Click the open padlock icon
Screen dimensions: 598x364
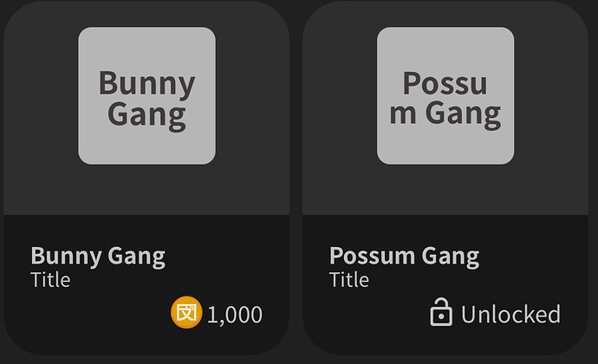441,312
